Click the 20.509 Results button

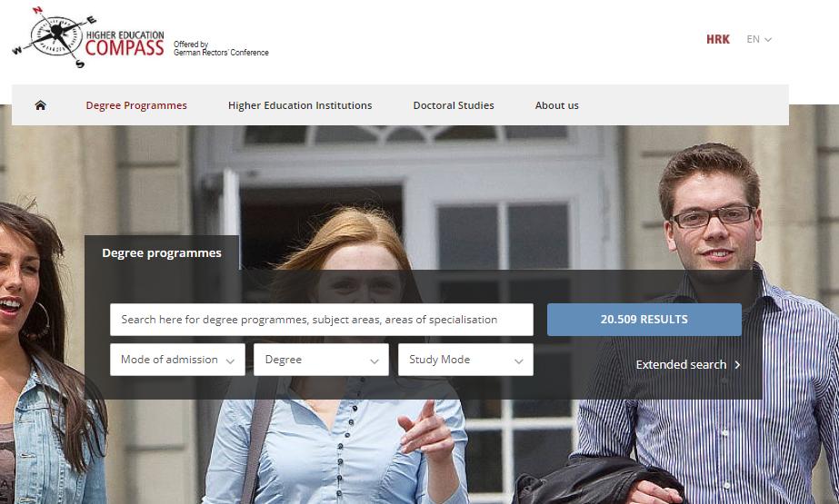pos(644,320)
